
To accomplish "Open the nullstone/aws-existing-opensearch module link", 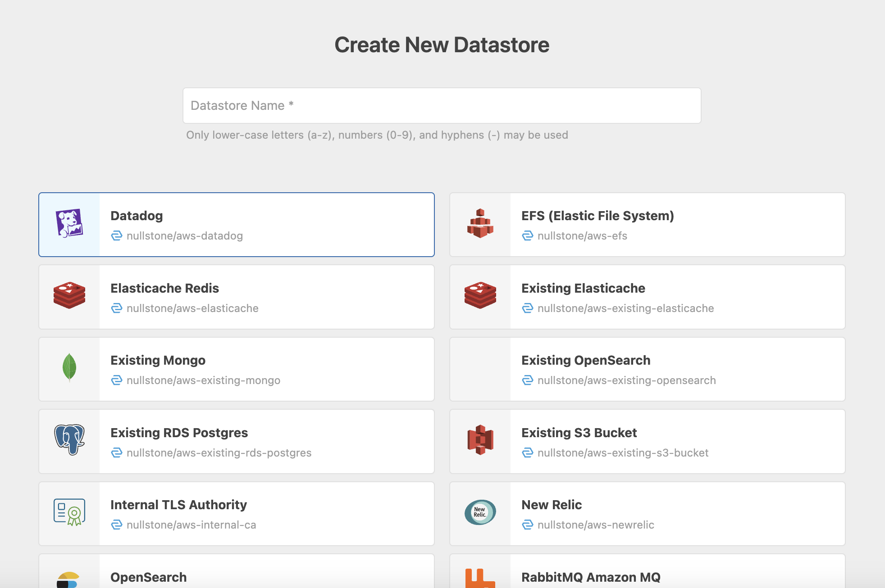I will 626,380.
